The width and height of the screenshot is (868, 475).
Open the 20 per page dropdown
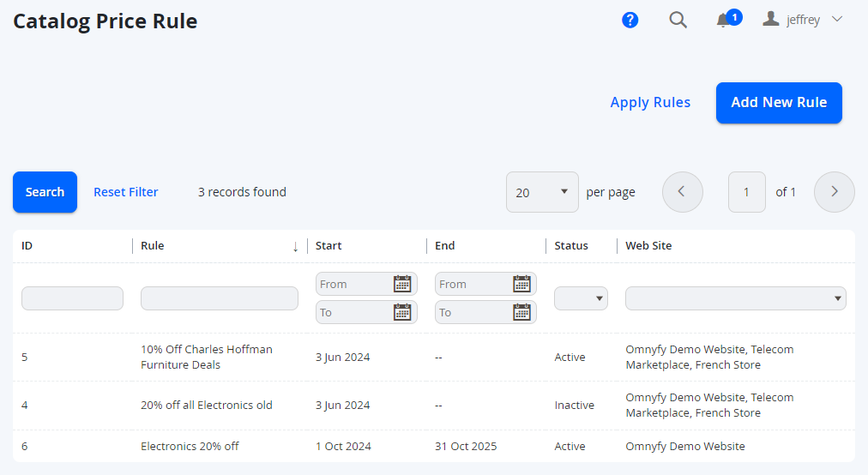[x=542, y=192]
